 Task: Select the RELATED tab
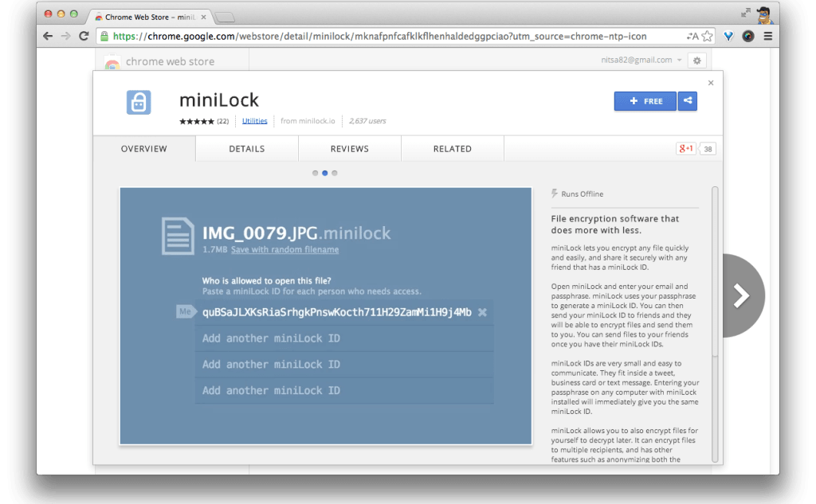(x=452, y=148)
